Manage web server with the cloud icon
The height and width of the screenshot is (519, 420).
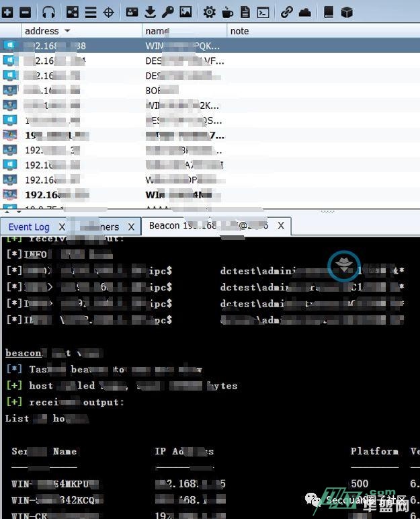click(x=304, y=12)
